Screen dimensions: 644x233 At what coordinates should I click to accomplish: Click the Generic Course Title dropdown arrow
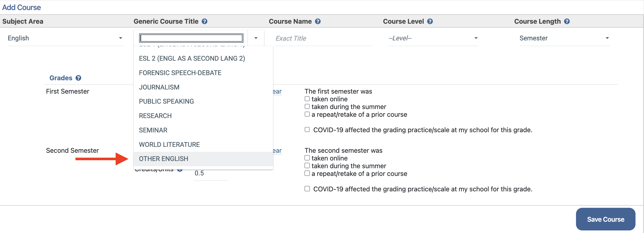[x=256, y=38]
